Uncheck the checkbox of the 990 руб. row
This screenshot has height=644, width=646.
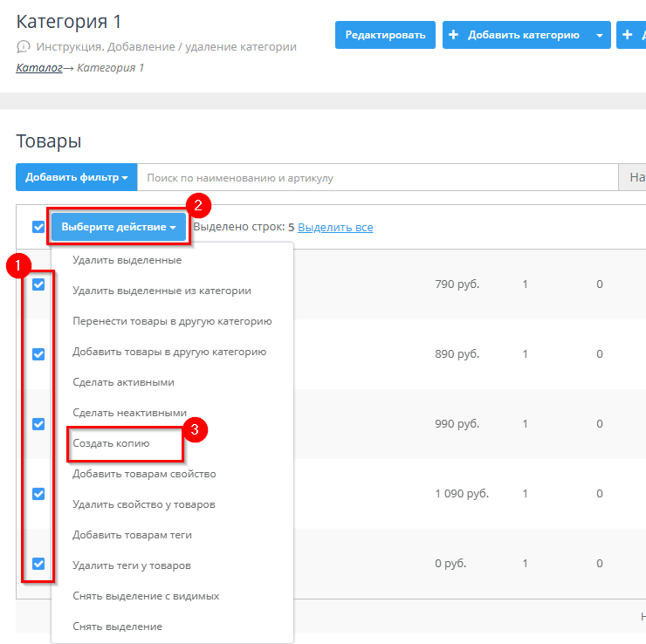coord(38,424)
